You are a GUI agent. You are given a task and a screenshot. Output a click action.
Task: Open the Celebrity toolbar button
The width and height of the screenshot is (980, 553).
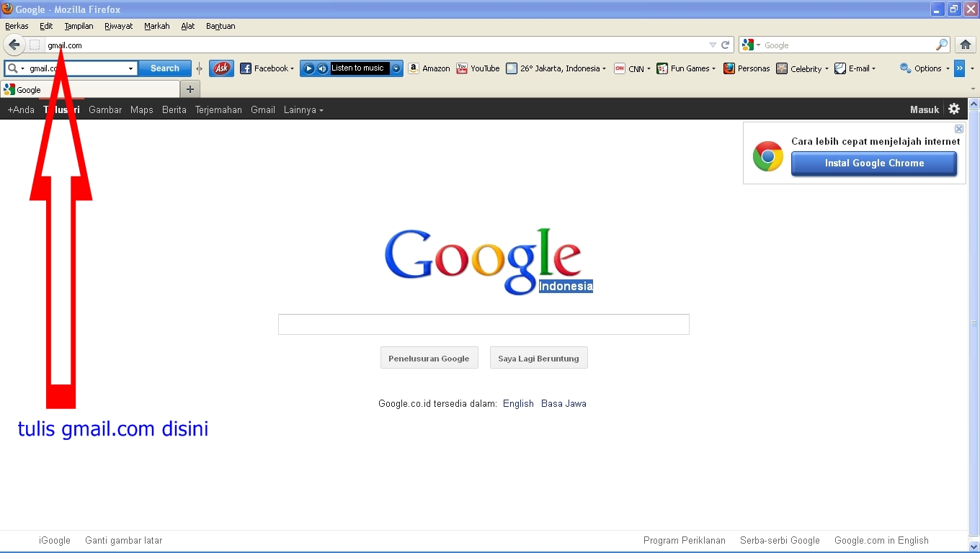(x=802, y=68)
